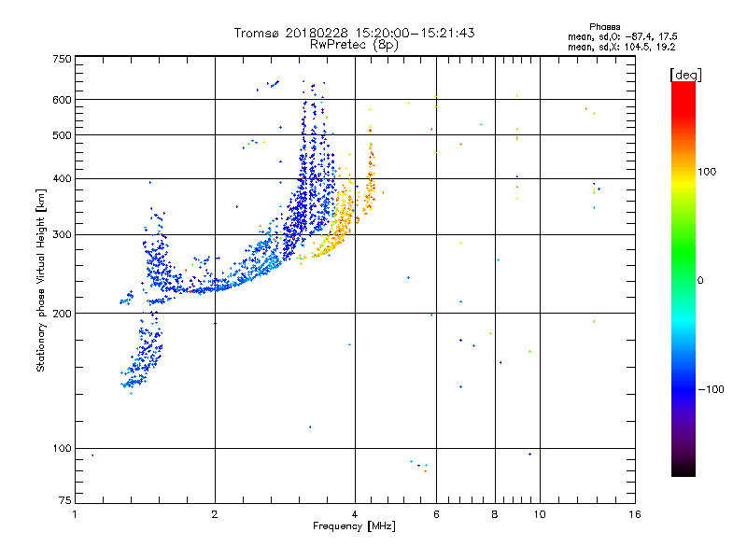Click the x-axis label '16'
The width and height of the screenshot is (747, 560).
[635, 514]
